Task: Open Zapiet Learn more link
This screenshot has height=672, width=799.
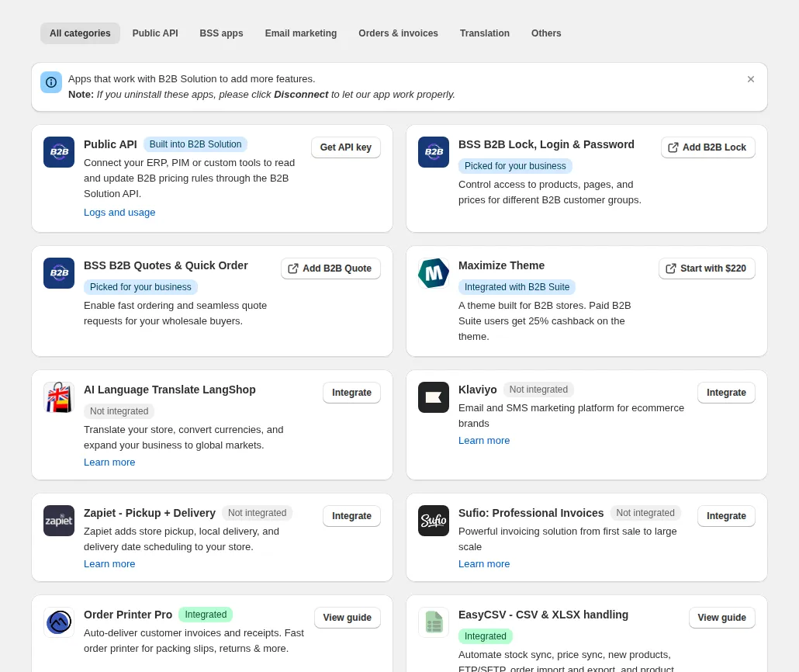Action: [x=109, y=564]
